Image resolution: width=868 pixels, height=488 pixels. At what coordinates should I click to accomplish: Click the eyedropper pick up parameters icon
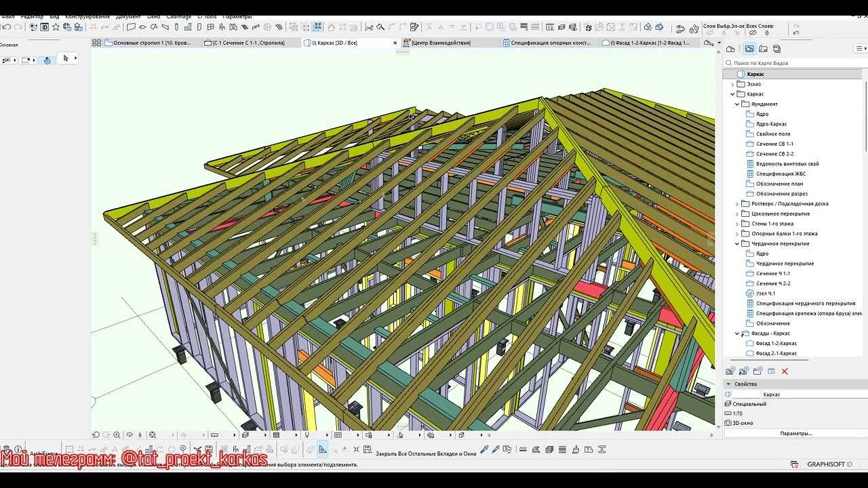tap(484, 449)
